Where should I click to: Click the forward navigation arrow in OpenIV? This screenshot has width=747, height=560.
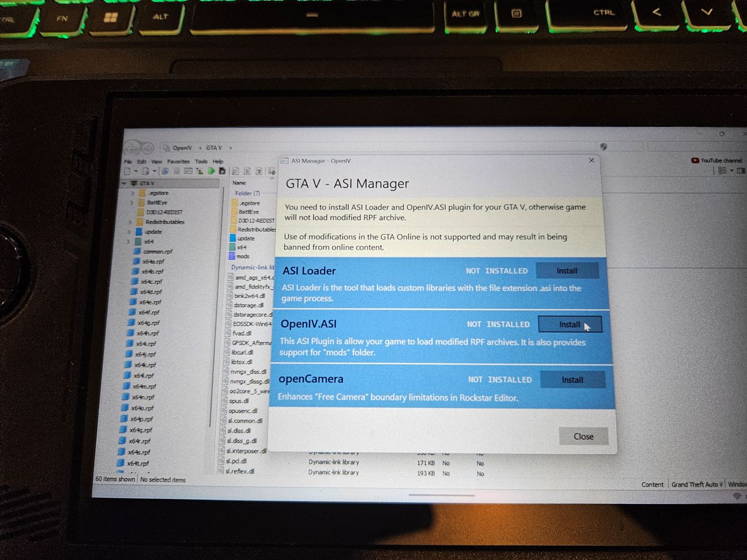147,148
